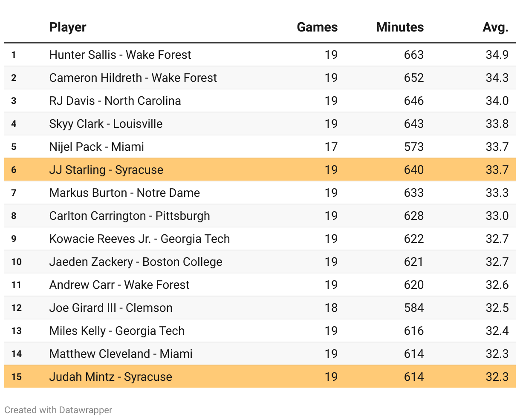This screenshot has width=520, height=420.
Task: Select the Hunter Sallis - Wake Forest row
Action: [120, 55]
